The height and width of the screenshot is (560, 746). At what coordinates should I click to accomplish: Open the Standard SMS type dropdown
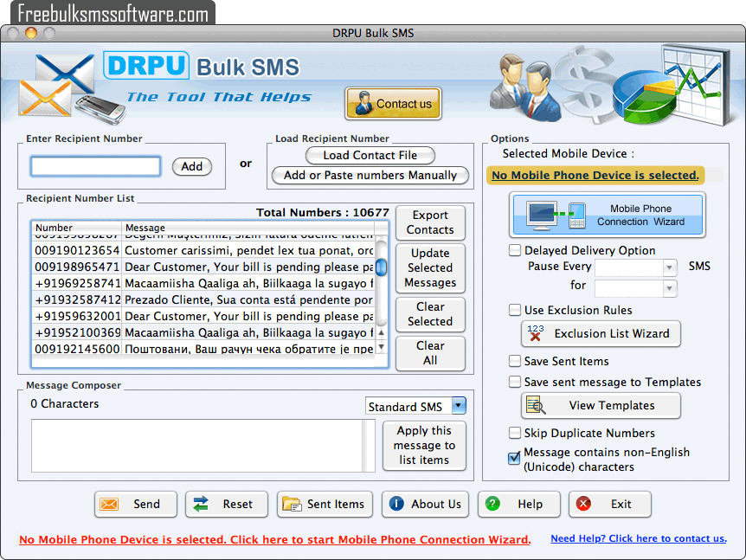(459, 406)
